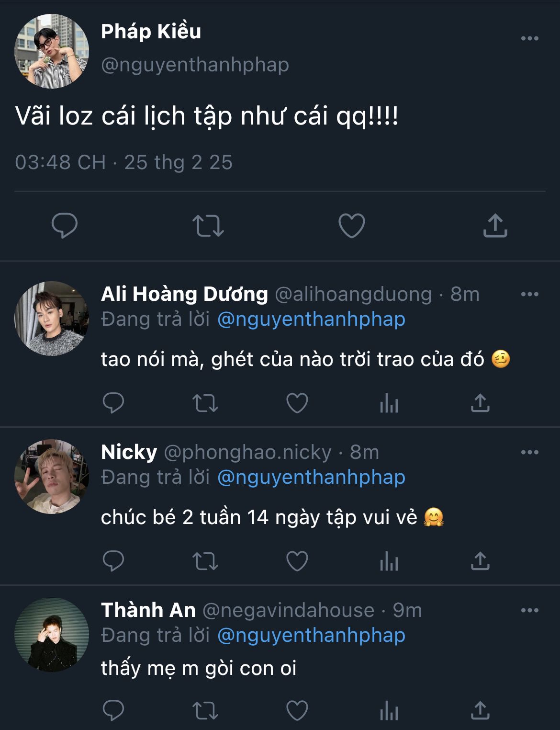The image size is (560, 730).
Task: Reply to Ali Hoàng Dương's comment
Action: click(113, 403)
